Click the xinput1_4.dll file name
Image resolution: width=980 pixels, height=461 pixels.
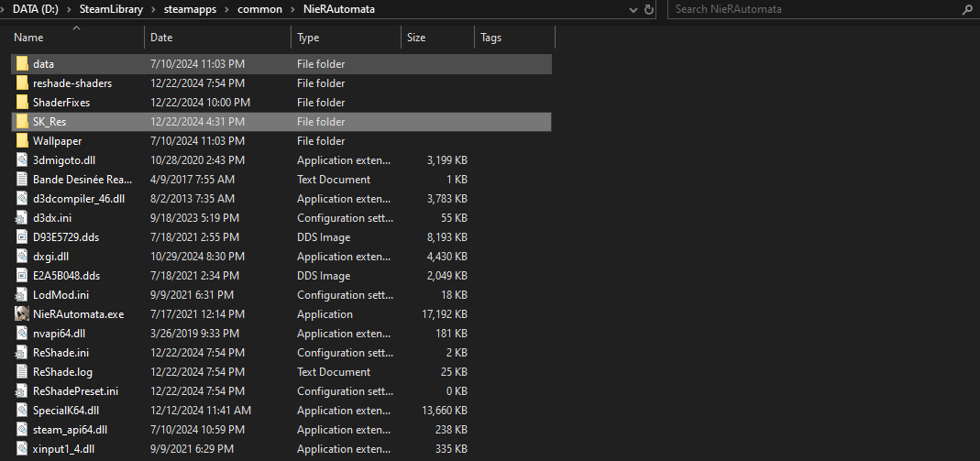64,448
